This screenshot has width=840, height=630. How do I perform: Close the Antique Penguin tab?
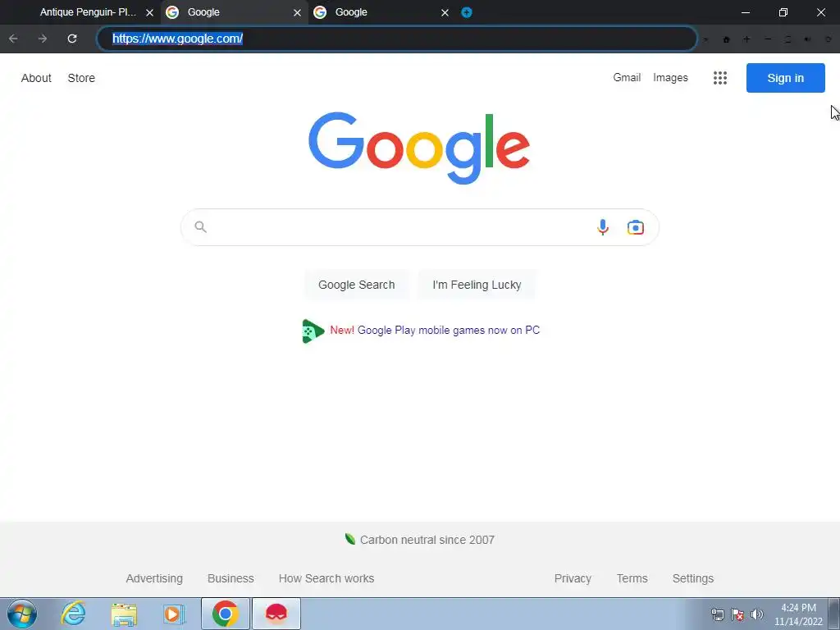click(149, 13)
